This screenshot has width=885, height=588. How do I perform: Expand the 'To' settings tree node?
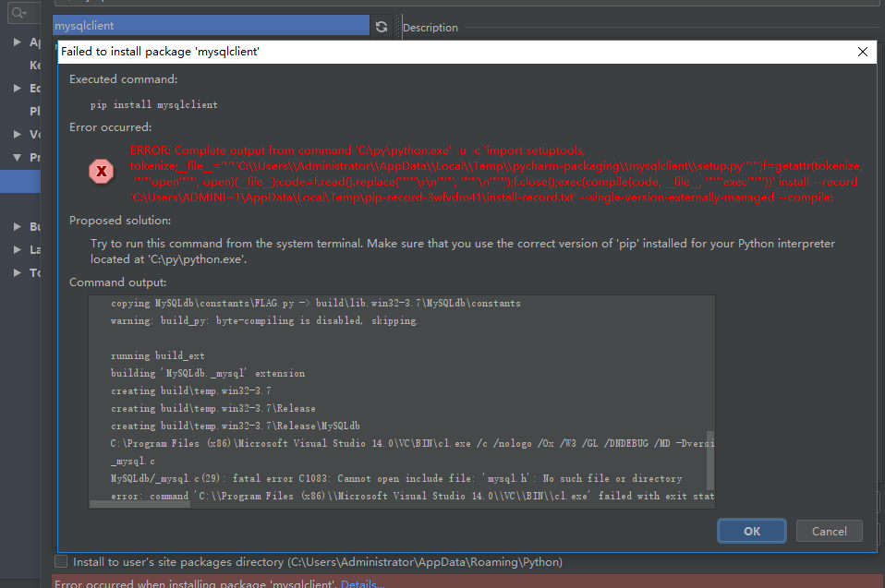point(17,272)
